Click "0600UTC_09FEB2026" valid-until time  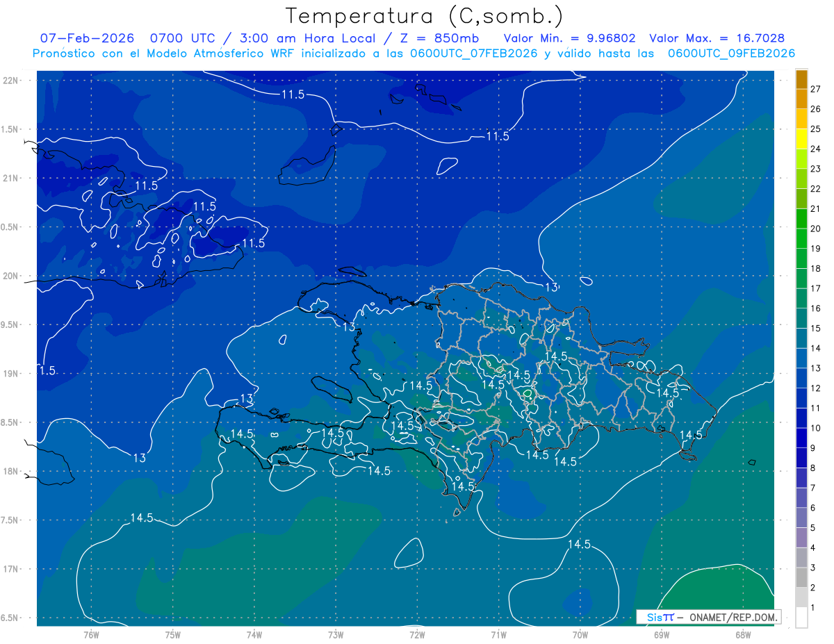(x=731, y=53)
